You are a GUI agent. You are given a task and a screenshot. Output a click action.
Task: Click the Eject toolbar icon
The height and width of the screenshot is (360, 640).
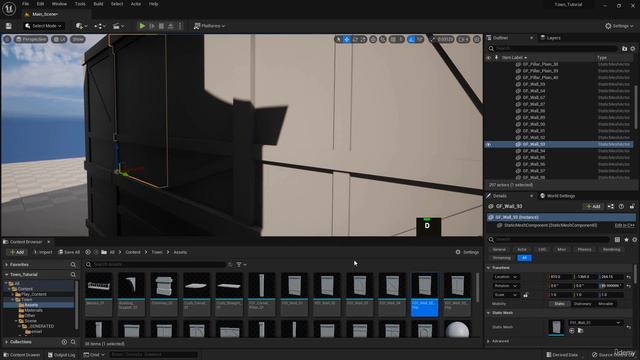click(171, 26)
